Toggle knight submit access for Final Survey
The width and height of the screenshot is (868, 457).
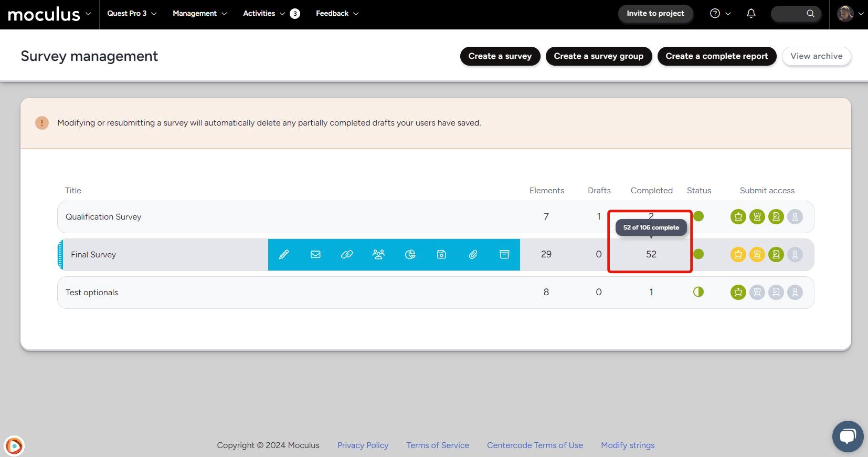(776, 255)
